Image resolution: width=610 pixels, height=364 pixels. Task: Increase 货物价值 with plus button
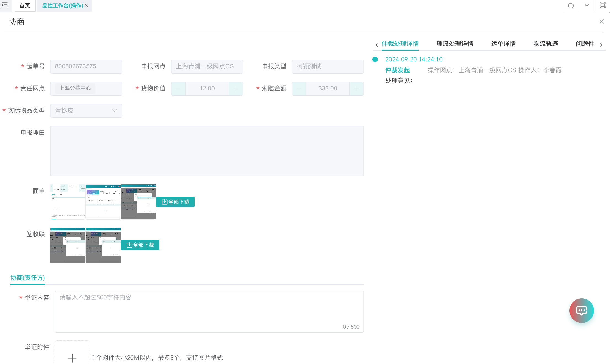236,89
